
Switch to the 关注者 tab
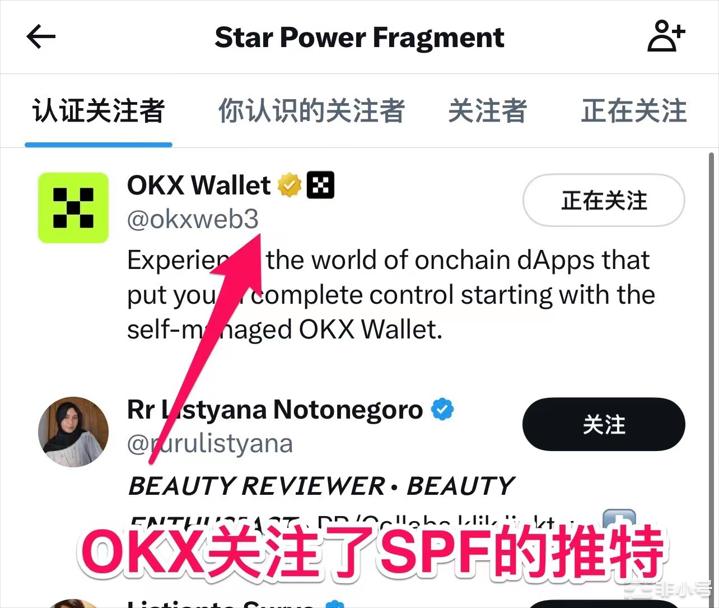pyautogui.click(x=487, y=111)
